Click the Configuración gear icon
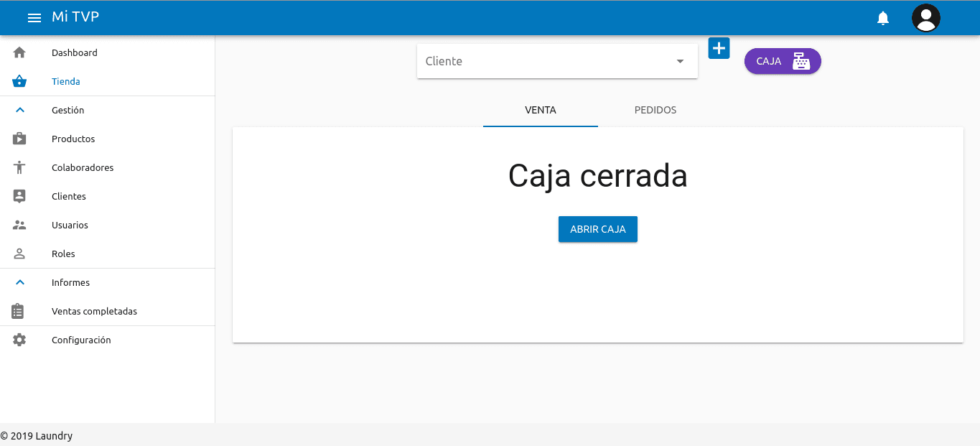Screen dimensions: 980x446 (x=19, y=340)
